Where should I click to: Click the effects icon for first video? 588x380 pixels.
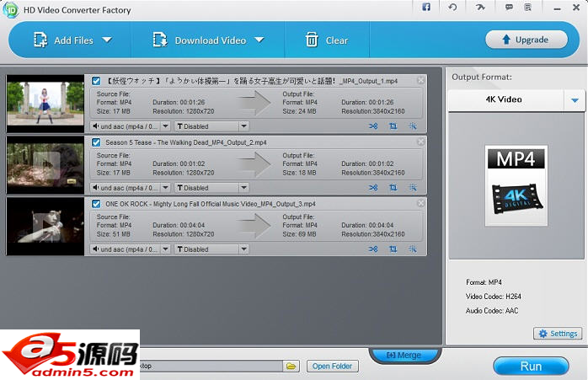[x=413, y=126]
